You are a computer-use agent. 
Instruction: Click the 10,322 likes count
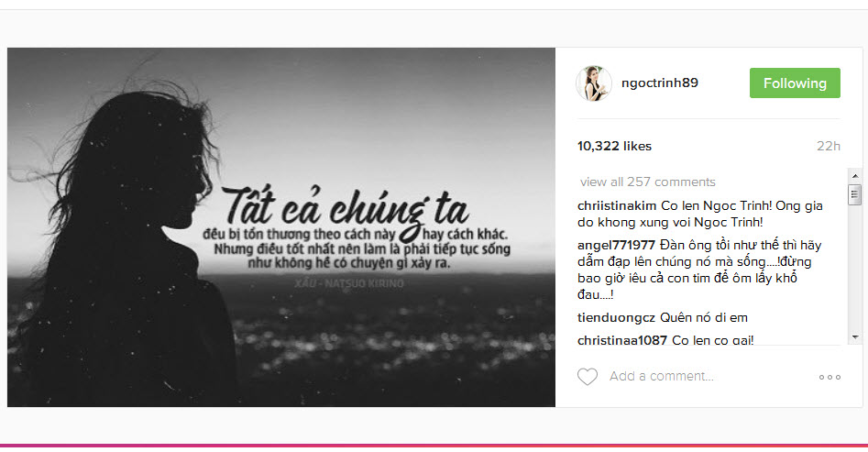pos(614,147)
